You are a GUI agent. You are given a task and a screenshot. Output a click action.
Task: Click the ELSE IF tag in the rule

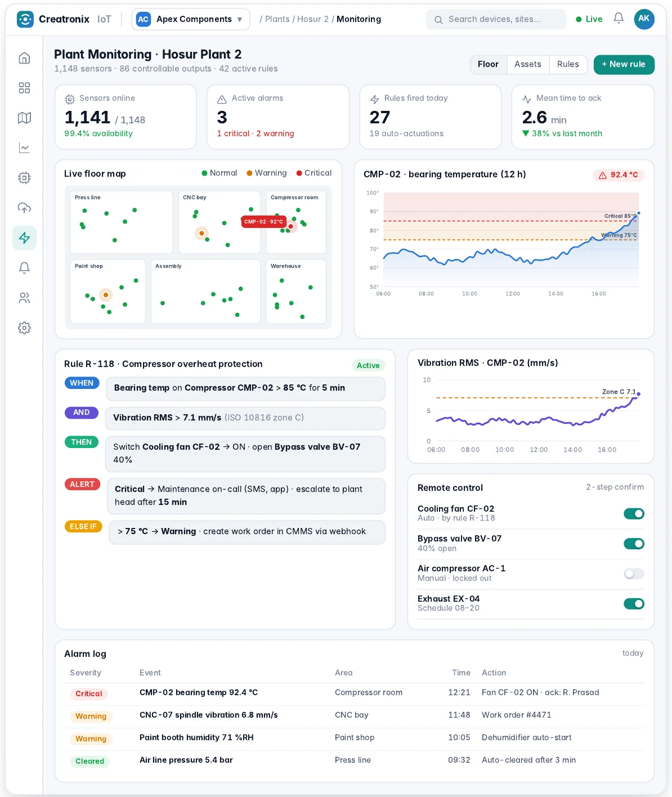coord(83,526)
